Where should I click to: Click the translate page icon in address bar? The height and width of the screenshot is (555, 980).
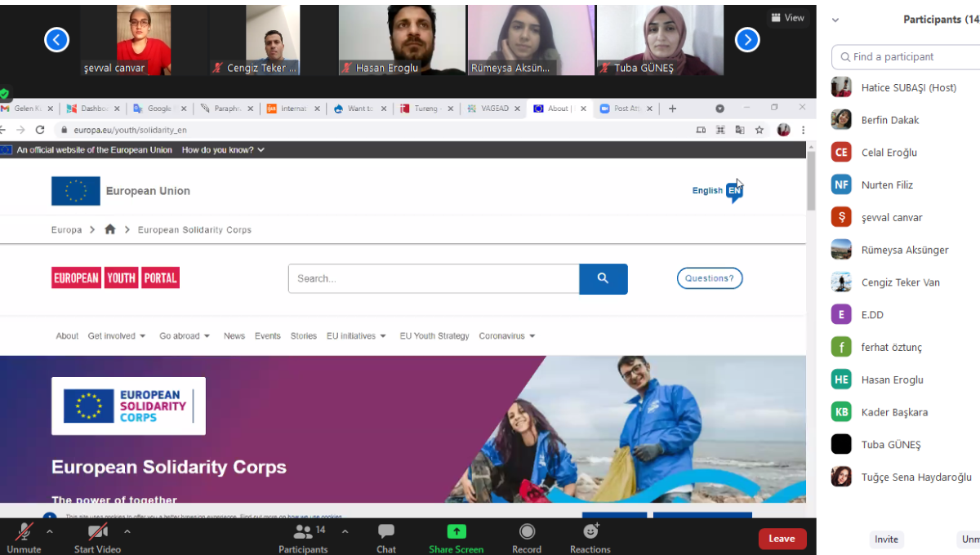tap(740, 130)
